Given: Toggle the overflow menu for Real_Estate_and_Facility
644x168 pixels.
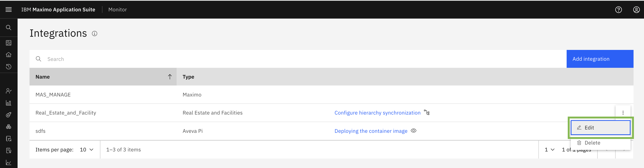Looking at the screenshot, I should 623,113.
